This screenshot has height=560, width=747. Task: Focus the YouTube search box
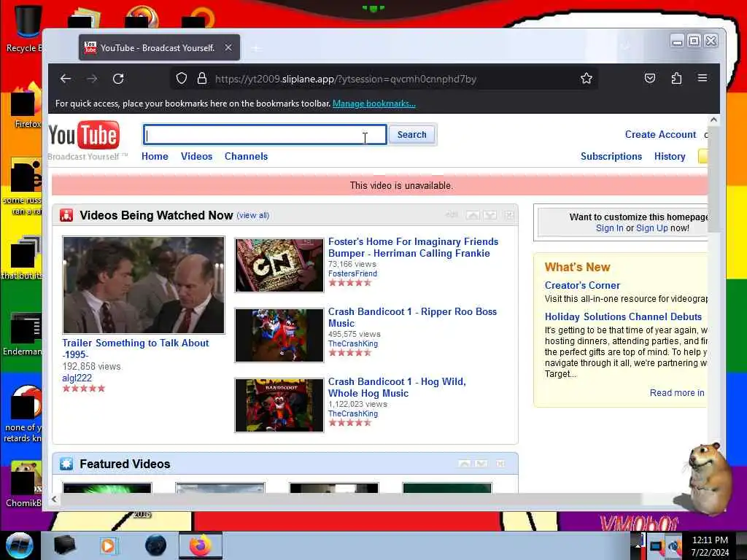[x=265, y=135]
